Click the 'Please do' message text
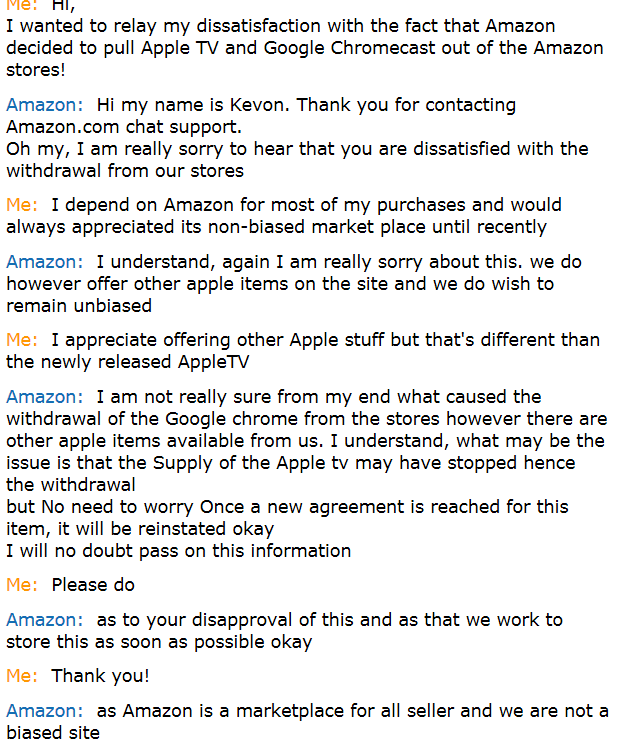This screenshot has height=748, width=620. [93, 584]
